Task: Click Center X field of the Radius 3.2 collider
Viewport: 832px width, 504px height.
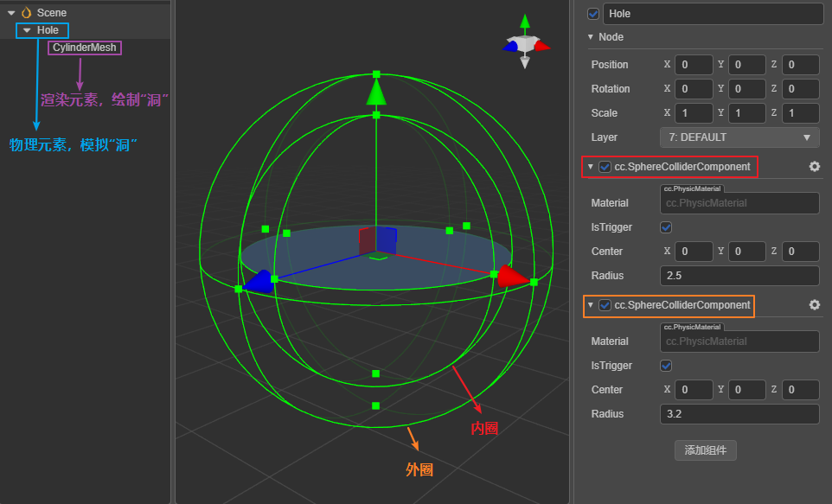Action: (x=694, y=390)
